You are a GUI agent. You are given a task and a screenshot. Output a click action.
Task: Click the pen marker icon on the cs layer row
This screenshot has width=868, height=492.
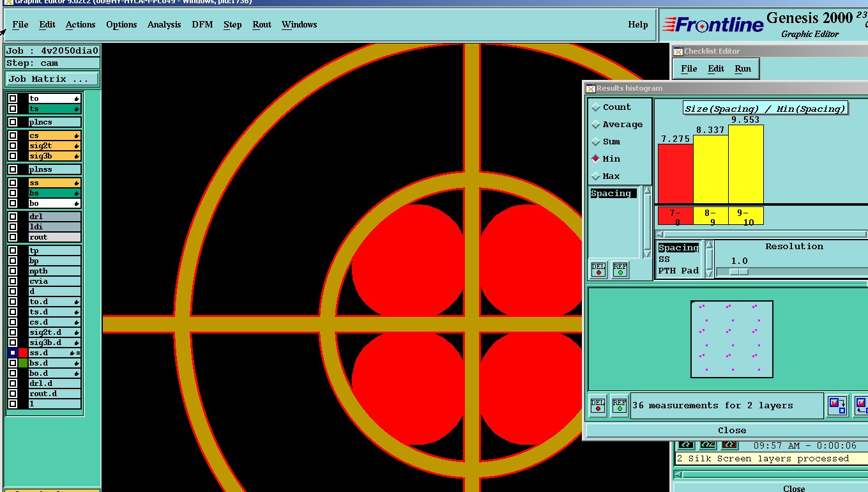tap(77, 135)
